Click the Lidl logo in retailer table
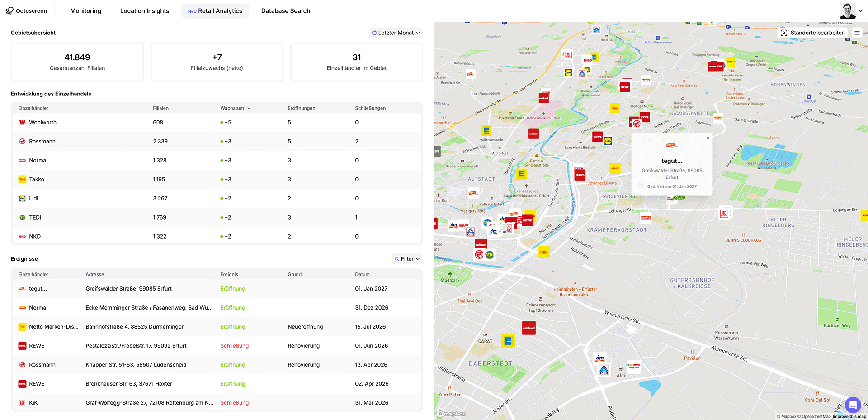This screenshot has width=868, height=420. pos(22,199)
